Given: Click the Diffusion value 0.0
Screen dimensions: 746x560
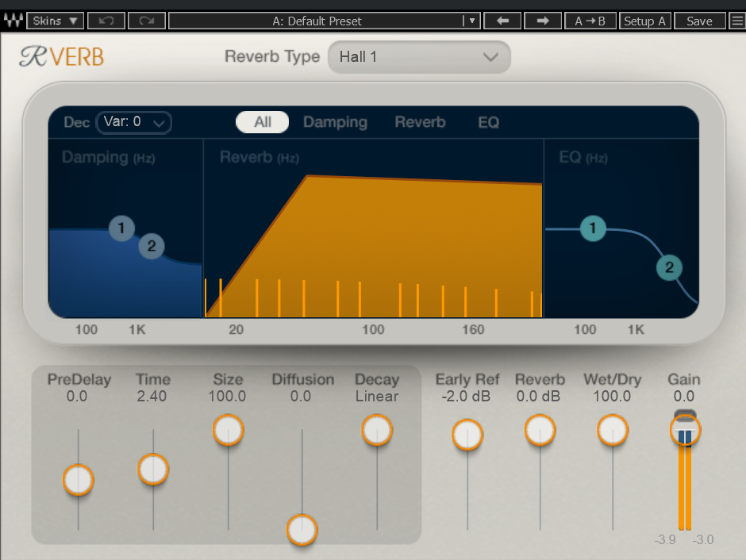Looking at the screenshot, I should (x=301, y=396).
